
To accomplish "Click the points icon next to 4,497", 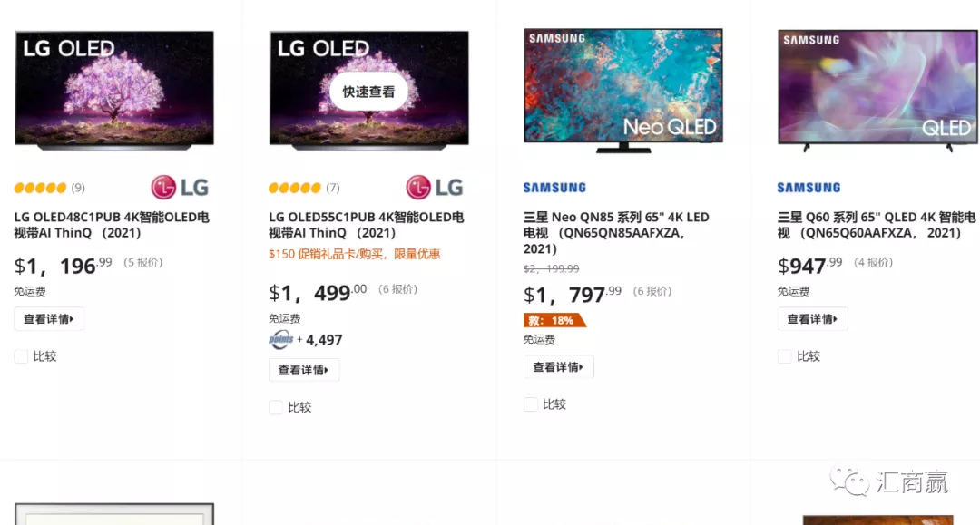I will tap(280, 340).
